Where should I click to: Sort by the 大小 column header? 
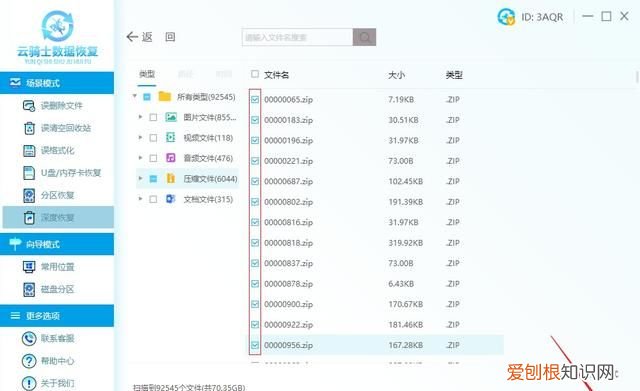click(x=396, y=75)
